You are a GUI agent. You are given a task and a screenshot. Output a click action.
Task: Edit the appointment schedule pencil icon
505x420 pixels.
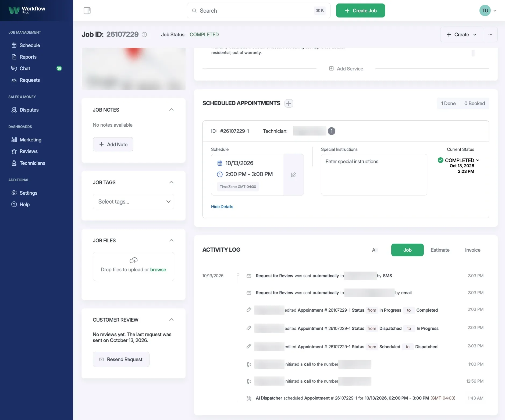(293, 175)
